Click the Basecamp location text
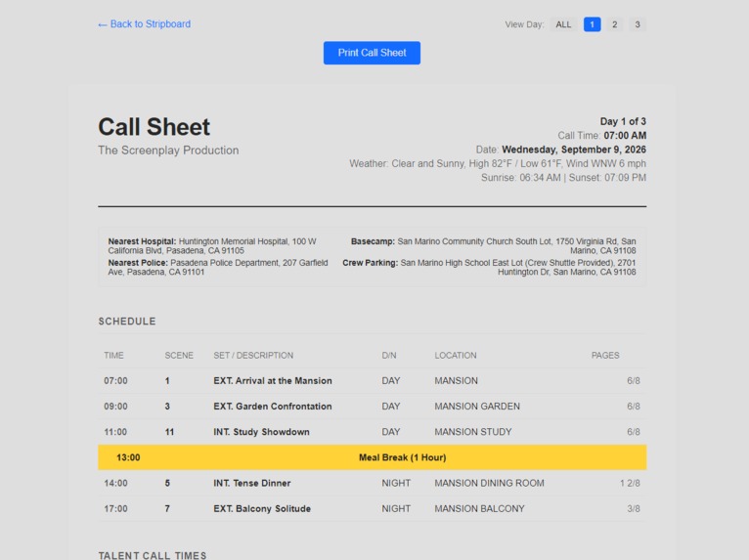This screenshot has width=749, height=560. pyautogui.click(x=494, y=246)
